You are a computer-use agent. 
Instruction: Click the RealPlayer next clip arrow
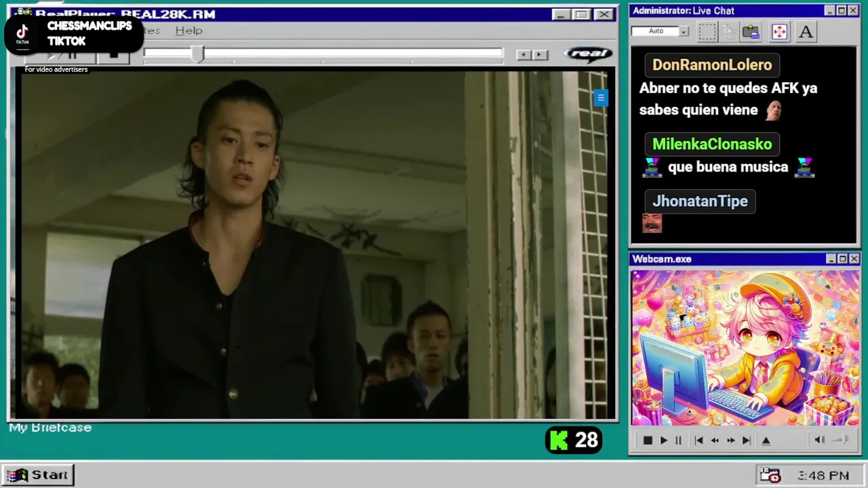(x=540, y=55)
